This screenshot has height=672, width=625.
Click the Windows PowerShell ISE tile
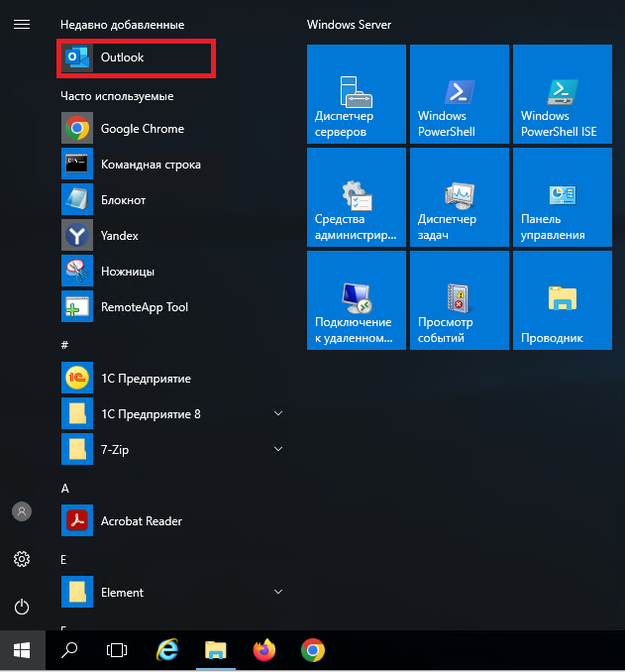pyautogui.click(x=563, y=94)
